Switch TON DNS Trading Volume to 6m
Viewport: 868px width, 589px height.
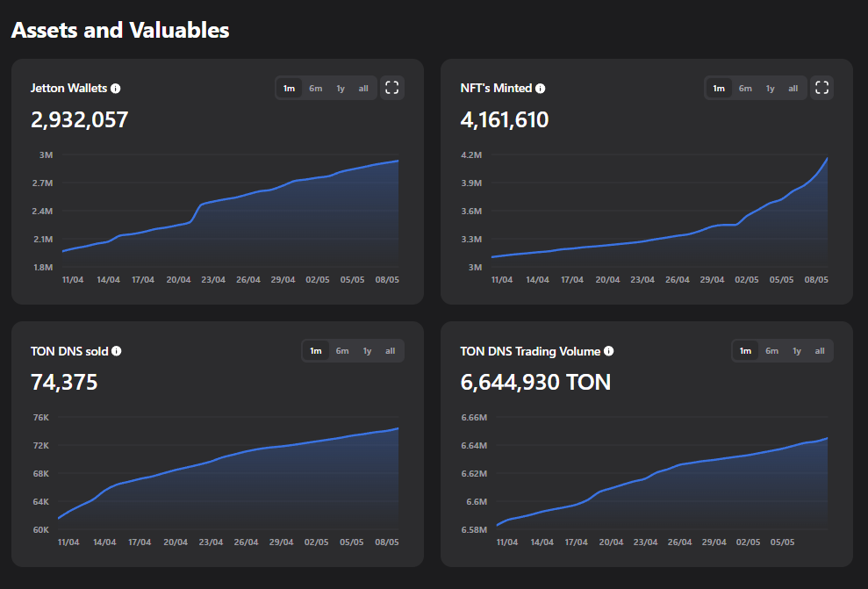(771, 351)
